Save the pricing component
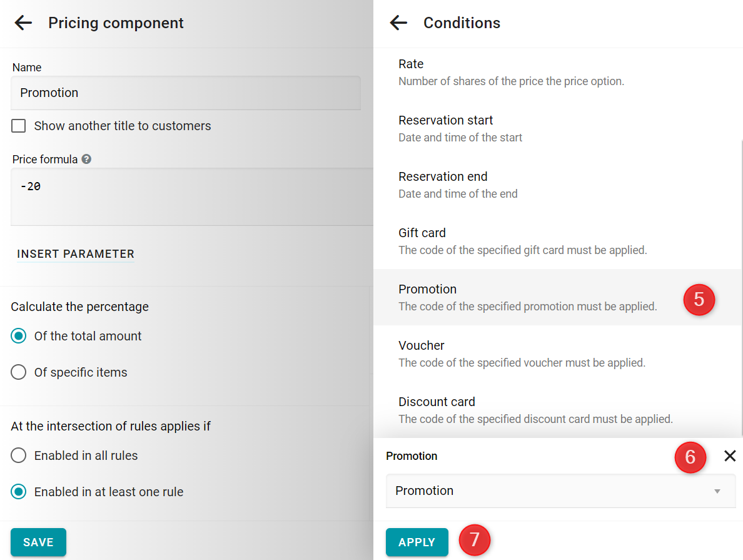The image size is (743, 560). 38,542
